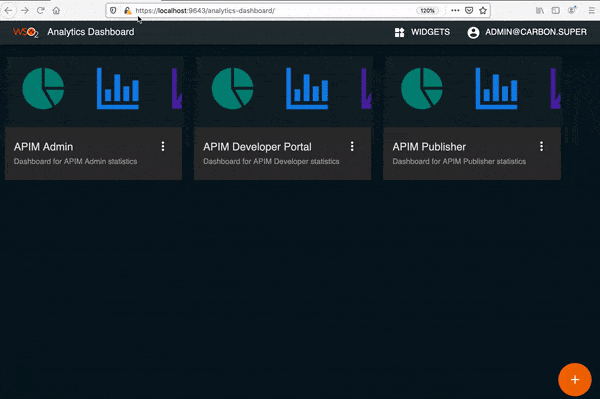Click 'Dashboard for APIM Admin statistics' text

pos(75,161)
